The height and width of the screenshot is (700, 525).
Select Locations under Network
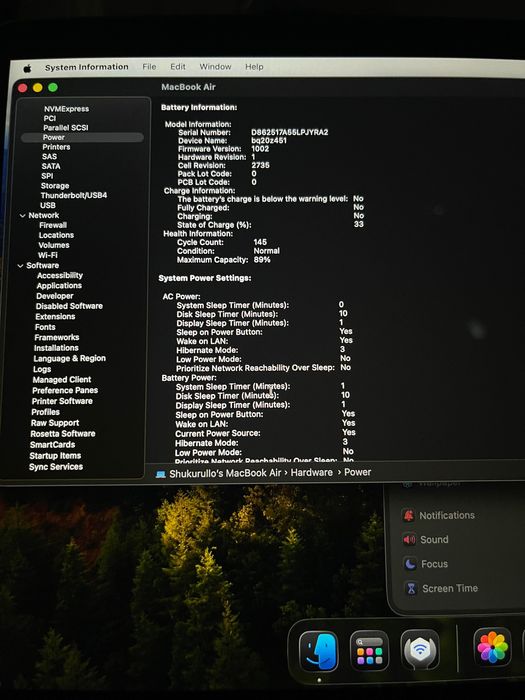[x=56, y=235]
